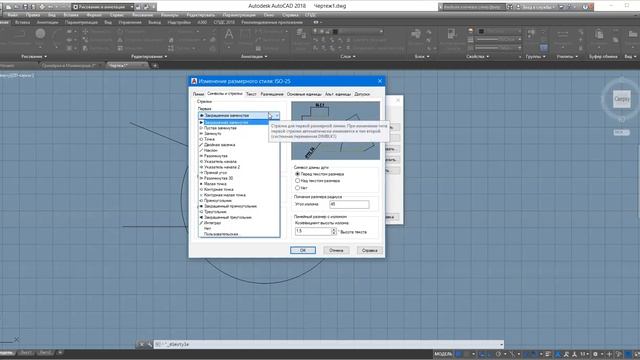Select 'Нет' arc length symbol radio
The height and width of the screenshot is (360, 640).
(298, 188)
